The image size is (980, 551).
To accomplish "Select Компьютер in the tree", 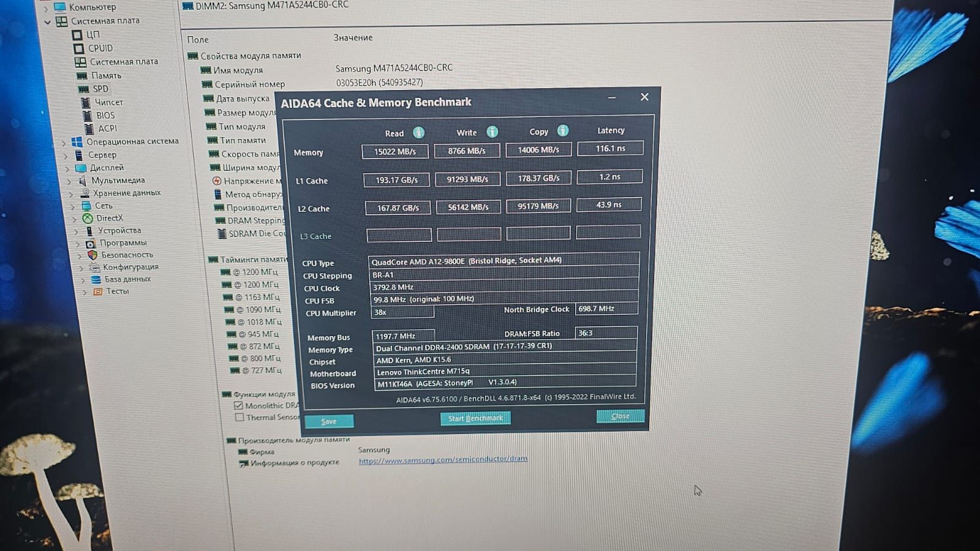I will click(x=92, y=7).
